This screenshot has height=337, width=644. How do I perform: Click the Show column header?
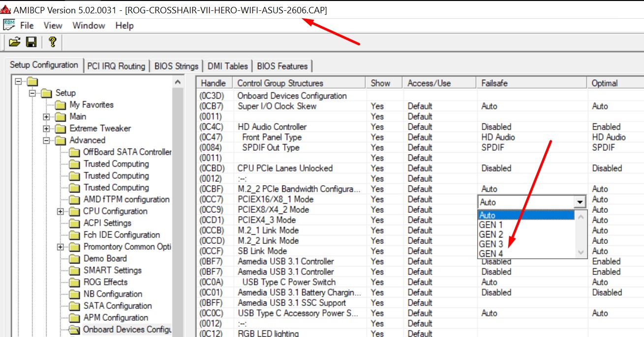(x=384, y=83)
